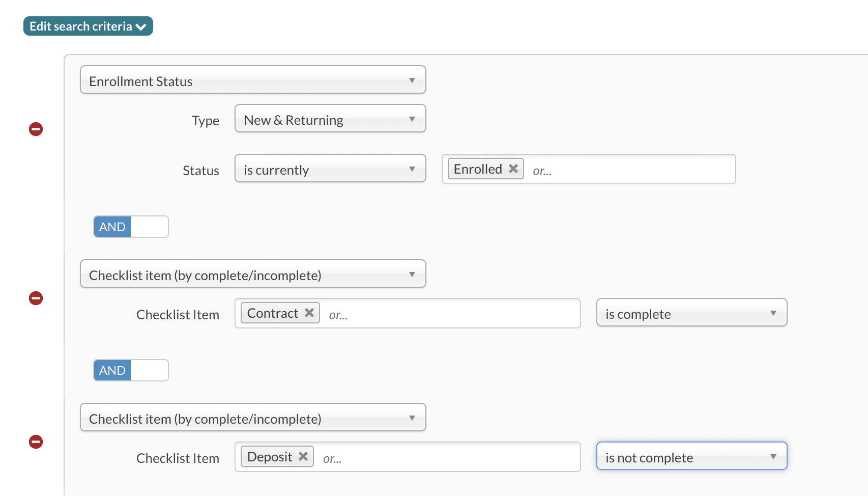Open the middle Checklist item criteria dropdown

[253, 274]
